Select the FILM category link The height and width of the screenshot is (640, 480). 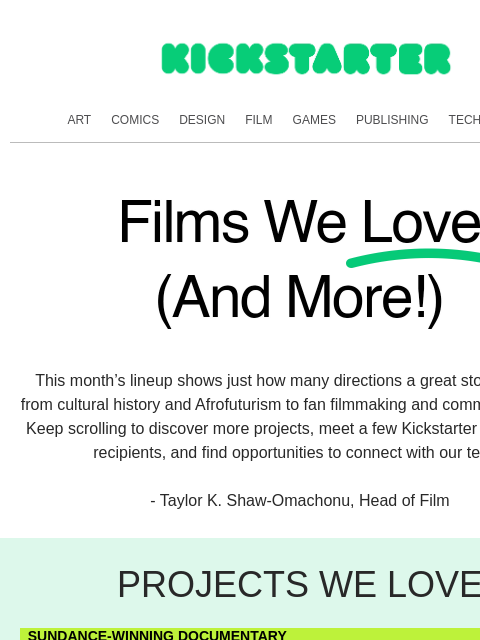[259, 120]
